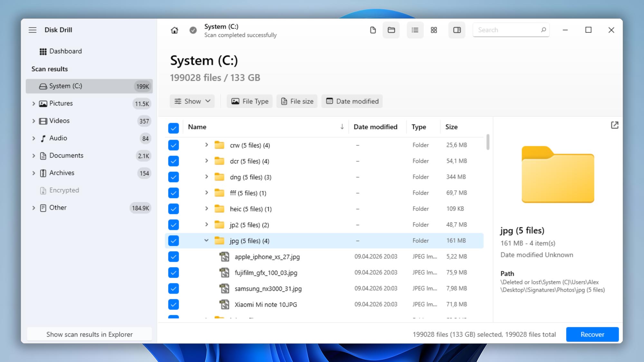This screenshot has height=362, width=644.
Task: Uncheck the fff (5 files) folder checkbox
Action: (173, 193)
